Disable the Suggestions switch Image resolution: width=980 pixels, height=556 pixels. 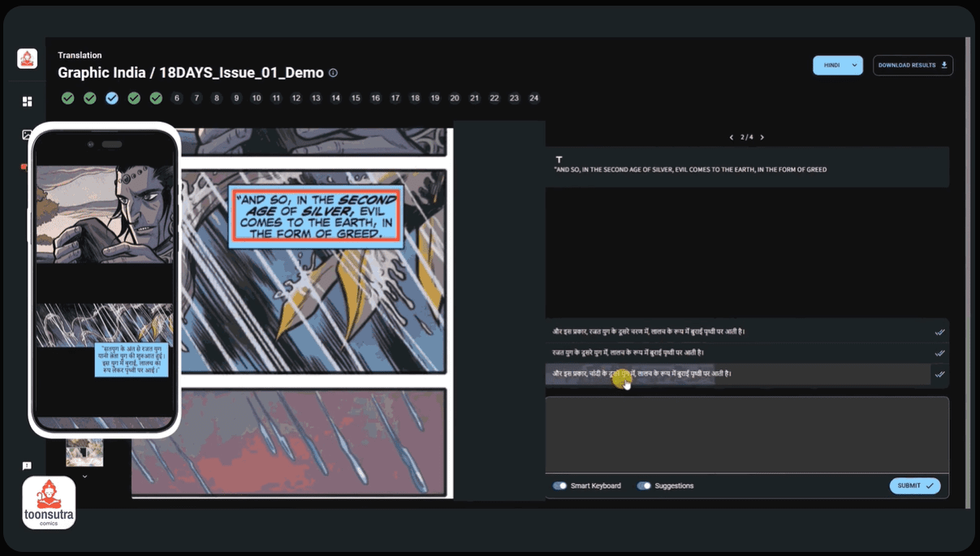point(644,485)
